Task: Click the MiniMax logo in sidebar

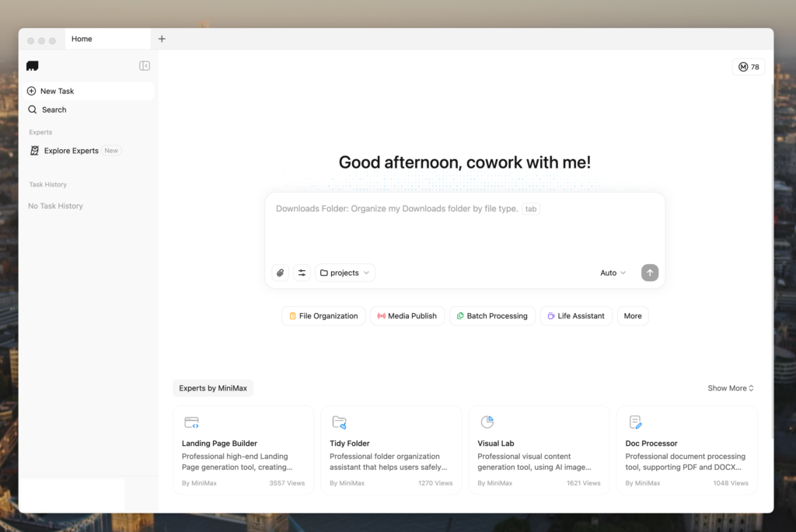Action: coord(33,66)
